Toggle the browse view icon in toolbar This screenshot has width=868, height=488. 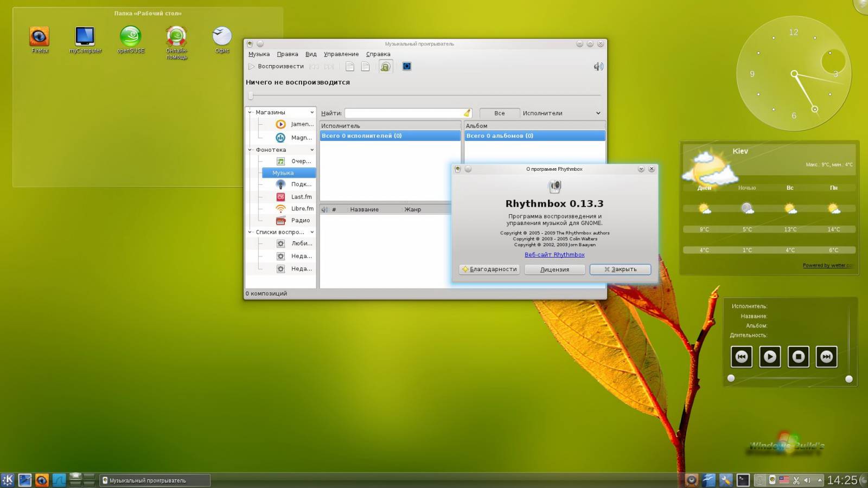tap(385, 66)
